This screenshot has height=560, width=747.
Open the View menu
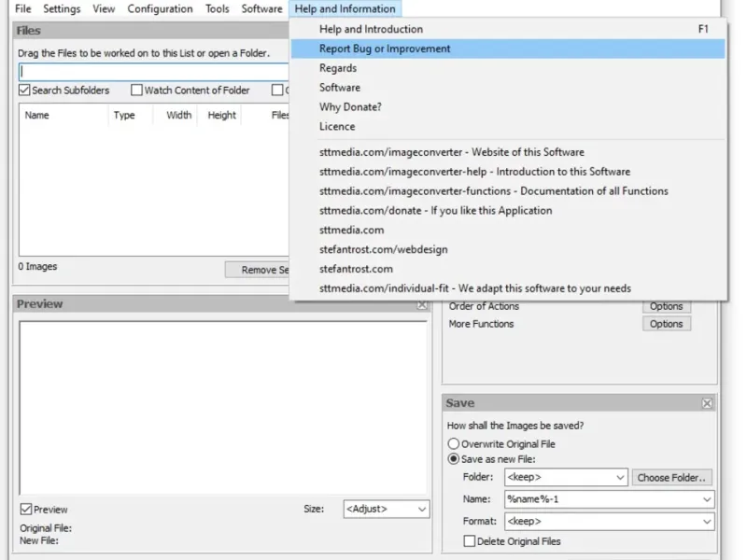[x=104, y=8]
